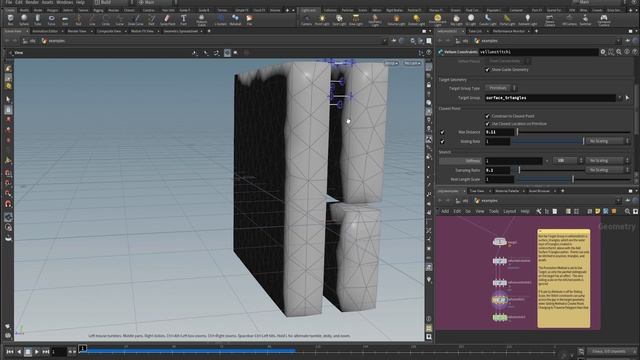This screenshot has height=360, width=640.
Task: Click the timeline current frame marker
Action: (83, 348)
